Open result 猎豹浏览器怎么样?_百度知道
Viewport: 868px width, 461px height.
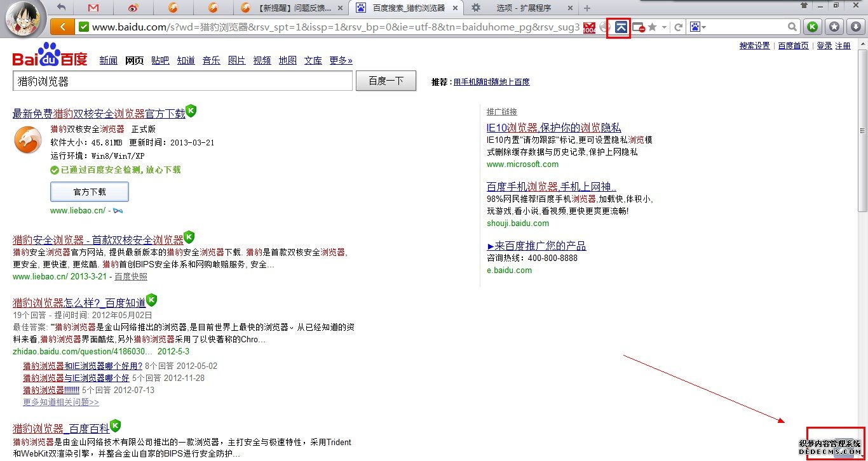point(79,303)
